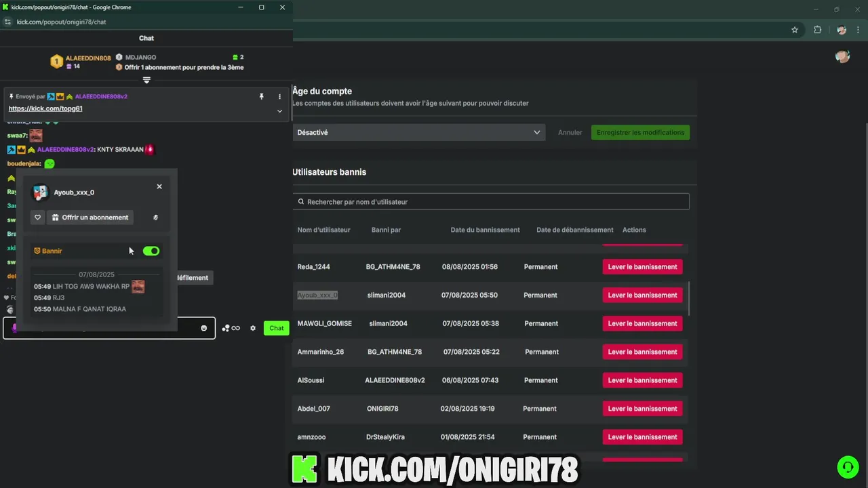
Task: Click MAWGLI_GOMISE username cell
Action: [x=324, y=324]
